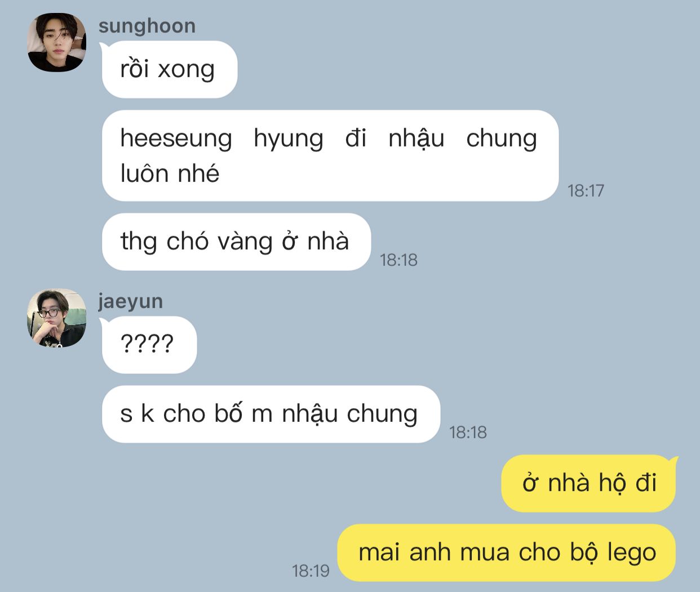This screenshot has width=700, height=592.
Task: Click the 18:17 timestamp
Action: click(x=586, y=190)
